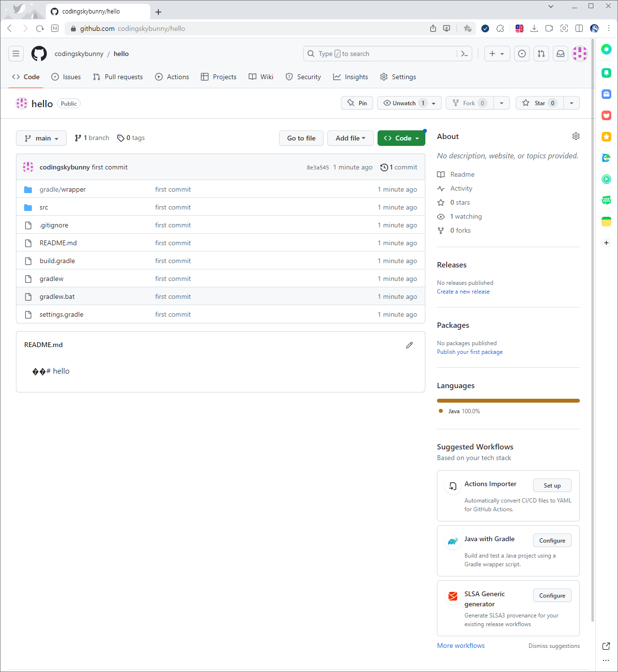Open the src folder
Screen dimensions: 618x672
(44, 208)
